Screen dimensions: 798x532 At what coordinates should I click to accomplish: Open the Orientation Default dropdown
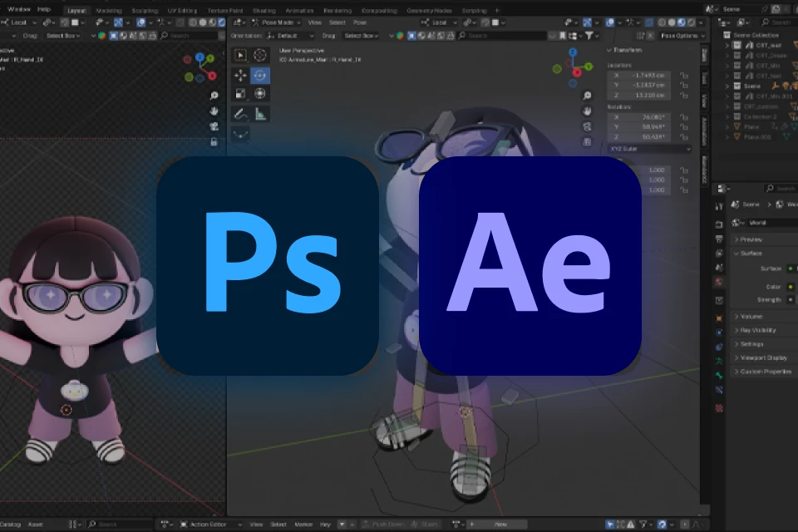point(291,36)
